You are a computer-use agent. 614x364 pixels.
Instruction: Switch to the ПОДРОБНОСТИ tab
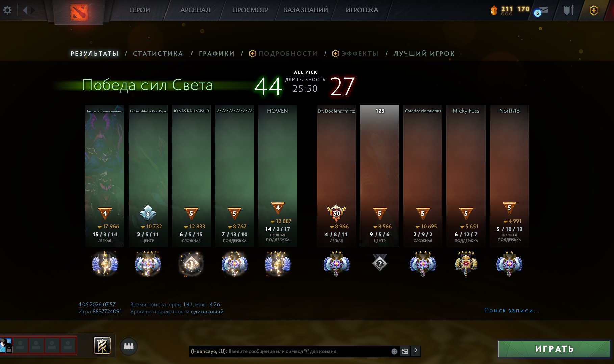tap(283, 54)
